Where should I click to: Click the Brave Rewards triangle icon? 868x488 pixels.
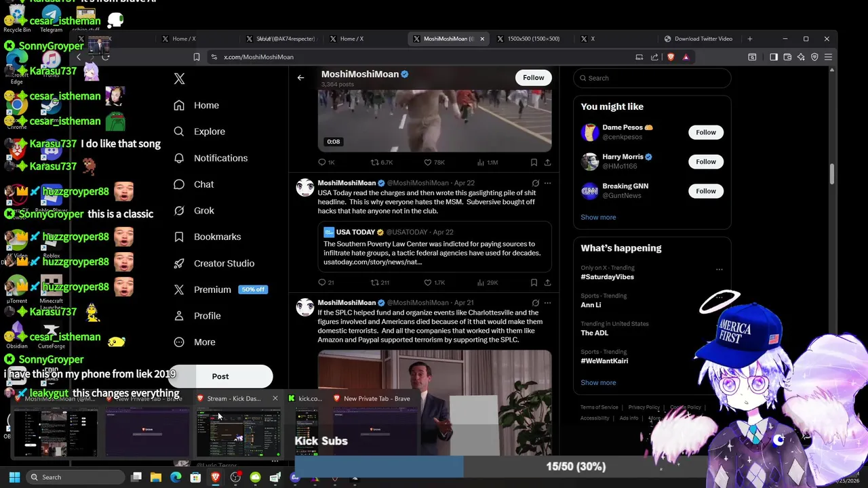[x=686, y=58]
